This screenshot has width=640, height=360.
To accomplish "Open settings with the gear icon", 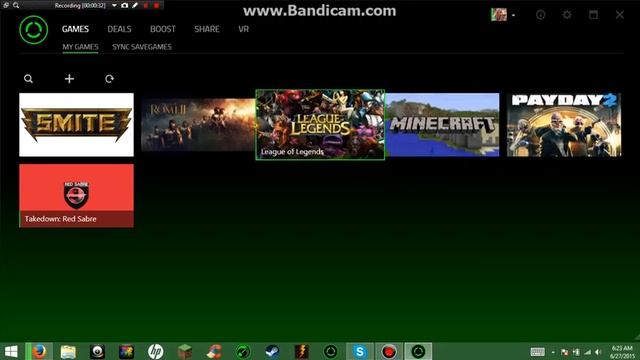I will pos(567,15).
